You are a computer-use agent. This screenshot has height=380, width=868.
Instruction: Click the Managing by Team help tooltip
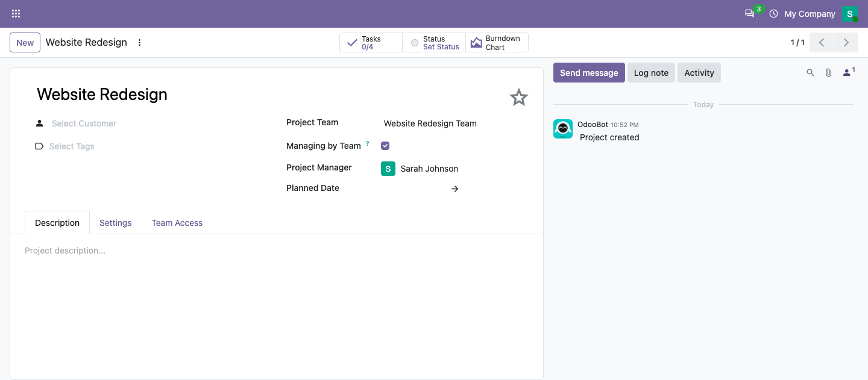[368, 143]
